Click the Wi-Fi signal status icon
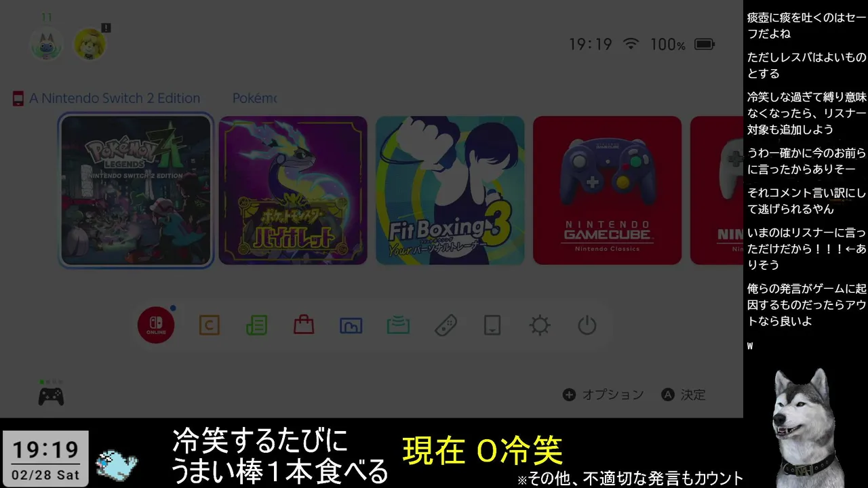 [x=631, y=44]
